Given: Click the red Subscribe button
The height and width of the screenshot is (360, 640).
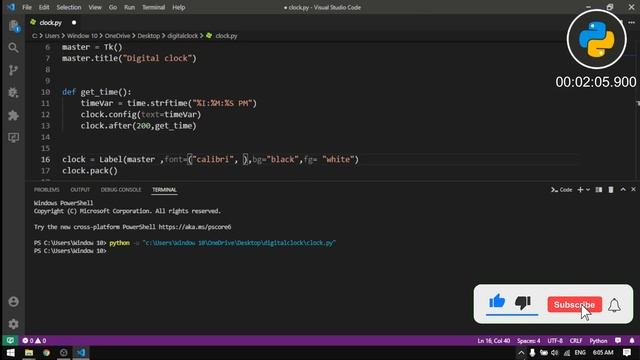Looking at the screenshot, I should [574, 304].
